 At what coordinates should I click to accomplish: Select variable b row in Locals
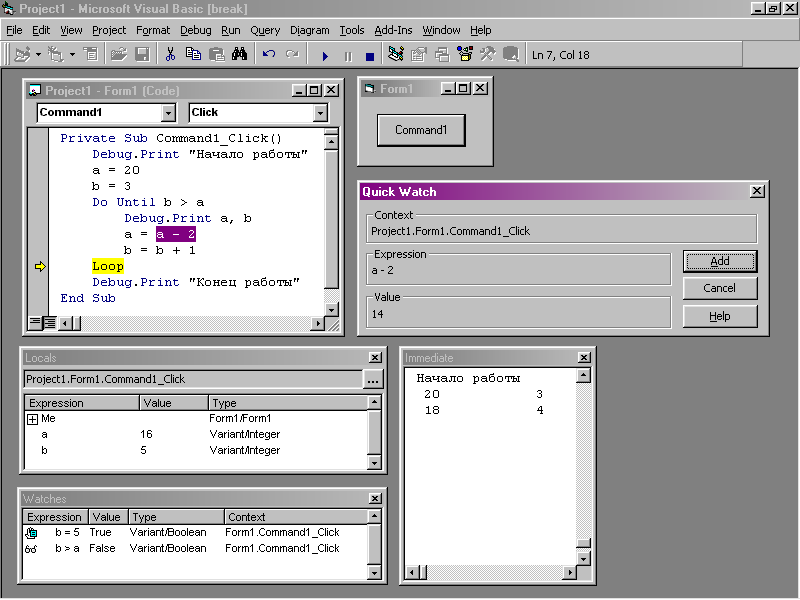click(x=195, y=451)
